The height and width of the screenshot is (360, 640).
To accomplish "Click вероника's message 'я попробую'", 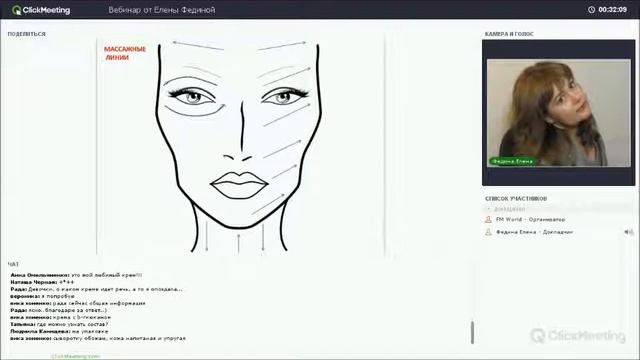I will 42,296.
